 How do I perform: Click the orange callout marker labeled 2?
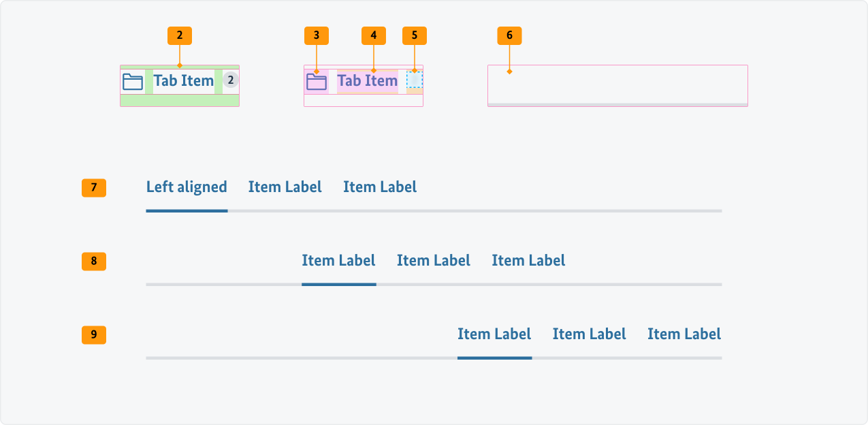click(x=179, y=35)
